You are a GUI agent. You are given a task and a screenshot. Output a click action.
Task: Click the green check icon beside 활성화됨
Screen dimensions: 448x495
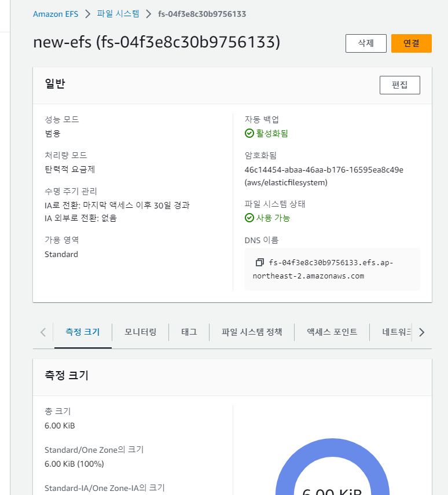click(249, 133)
